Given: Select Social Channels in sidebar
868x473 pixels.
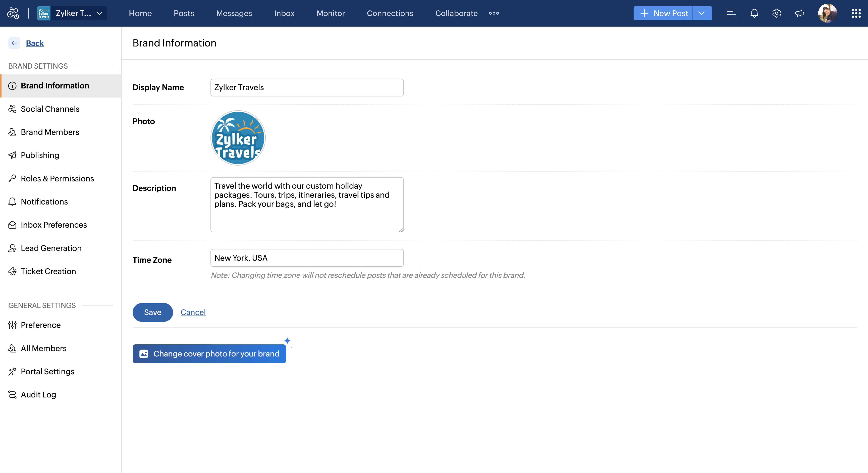Looking at the screenshot, I should tap(50, 109).
